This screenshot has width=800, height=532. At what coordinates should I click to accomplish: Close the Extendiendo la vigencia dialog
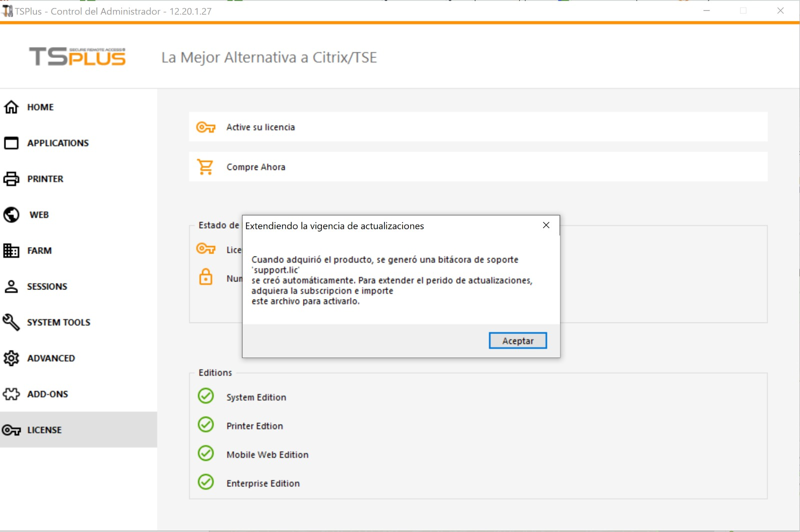[546, 225]
